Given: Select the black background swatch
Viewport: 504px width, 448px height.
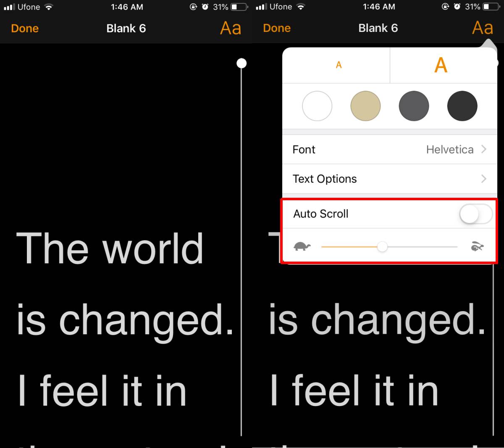Looking at the screenshot, I should (x=462, y=106).
